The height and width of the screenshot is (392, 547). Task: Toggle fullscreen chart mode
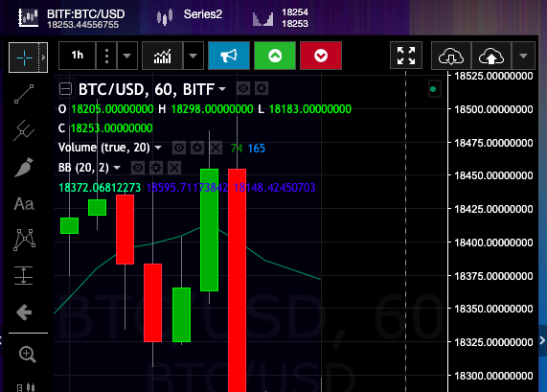point(406,56)
